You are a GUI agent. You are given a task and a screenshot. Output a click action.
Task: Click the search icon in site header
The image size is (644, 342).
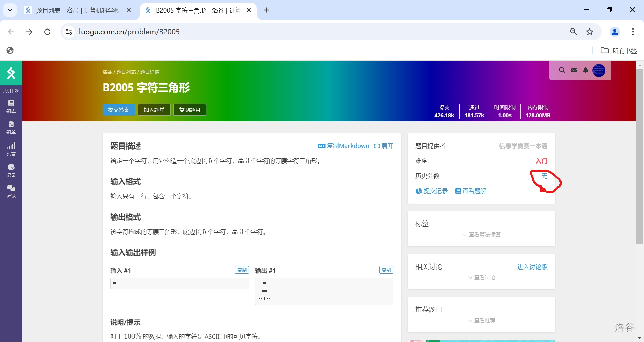562,70
